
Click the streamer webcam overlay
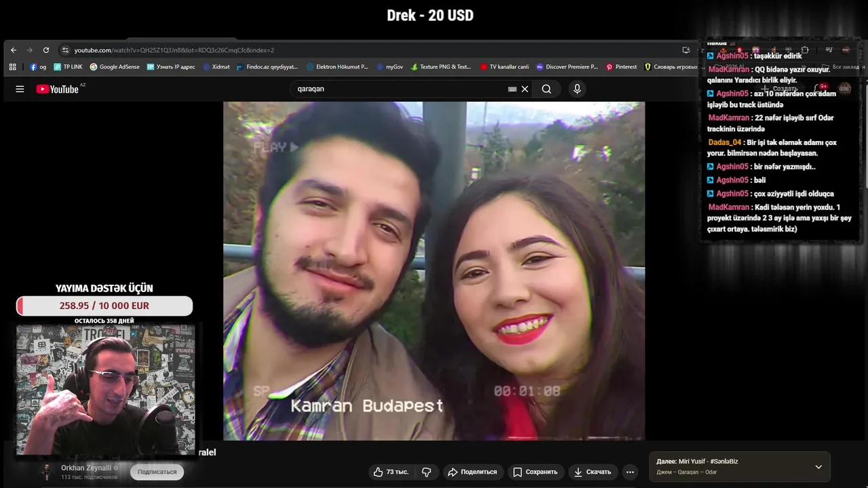pyautogui.click(x=105, y=389)
